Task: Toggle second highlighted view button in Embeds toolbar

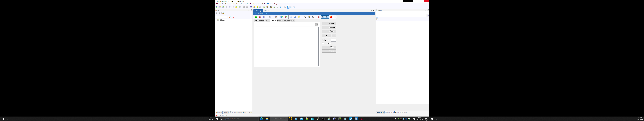Action: tap(327, 17)
